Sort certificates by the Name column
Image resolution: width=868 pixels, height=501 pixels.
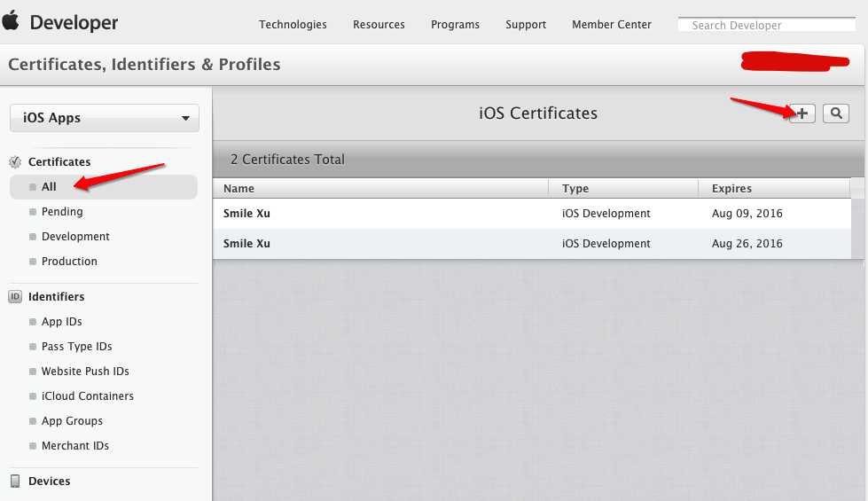(x=239, y=189)
